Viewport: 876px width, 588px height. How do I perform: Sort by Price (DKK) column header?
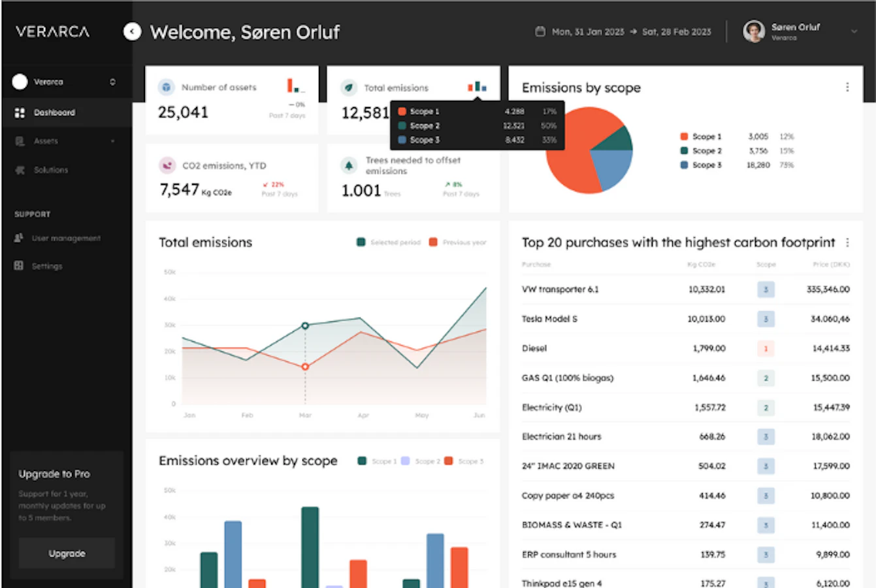(831, 265)
